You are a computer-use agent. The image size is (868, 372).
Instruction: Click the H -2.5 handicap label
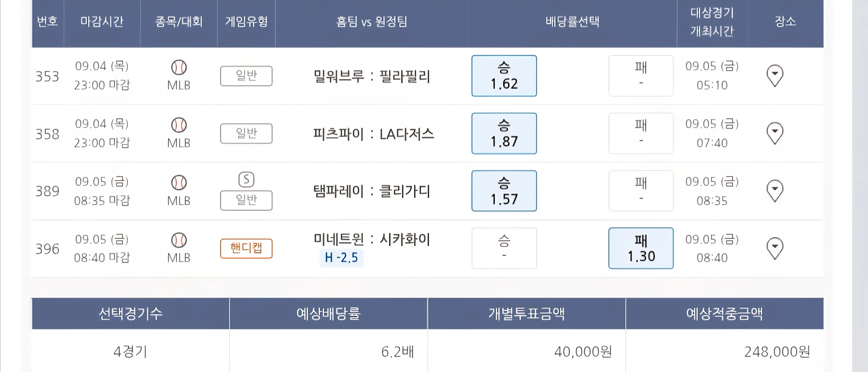click(x=341, y=258)
